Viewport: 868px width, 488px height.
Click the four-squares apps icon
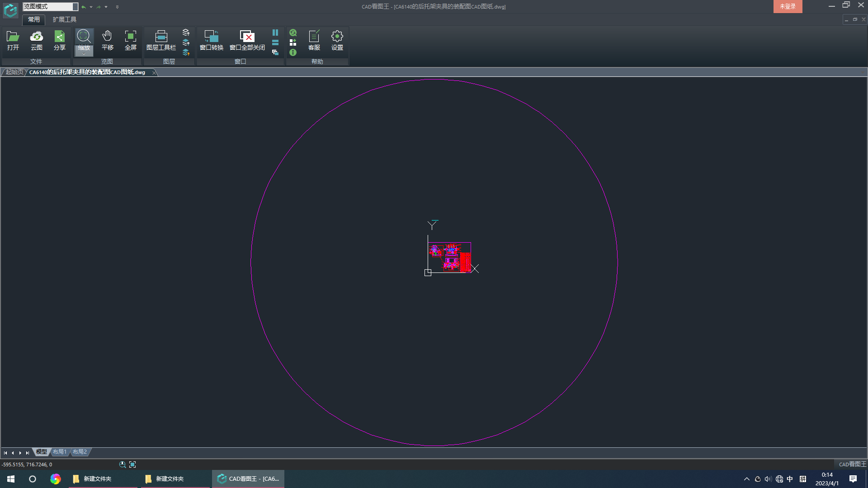coord(293,42)
